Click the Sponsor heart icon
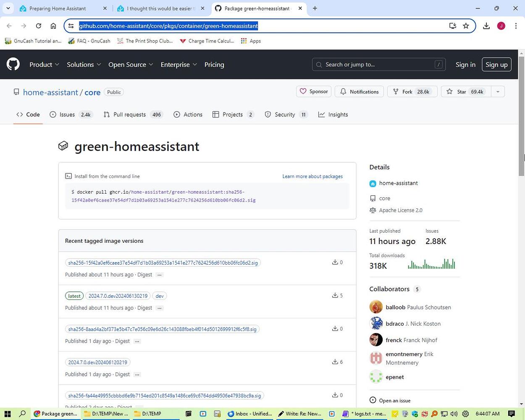 (303, 91)
